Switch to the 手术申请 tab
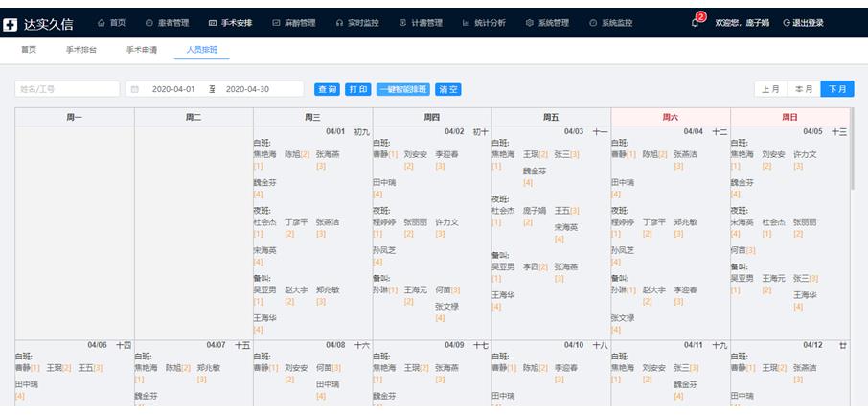The image size is (868, 416). 142,49
